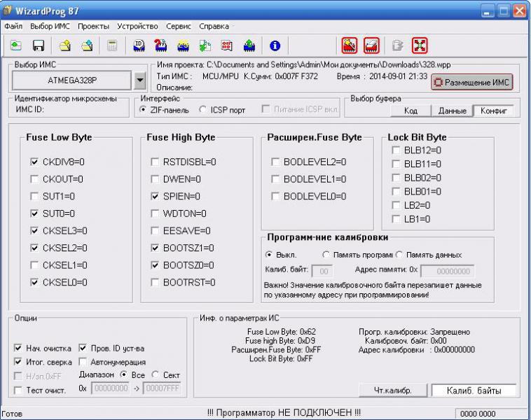Select the Выкл. calibration radio

(269, 255)
